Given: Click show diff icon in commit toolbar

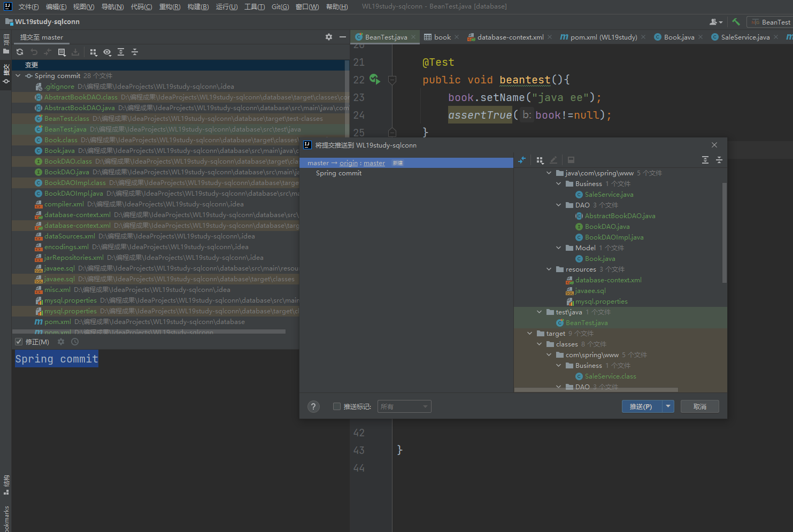Looking at the screenshot, I should (48, 52).
